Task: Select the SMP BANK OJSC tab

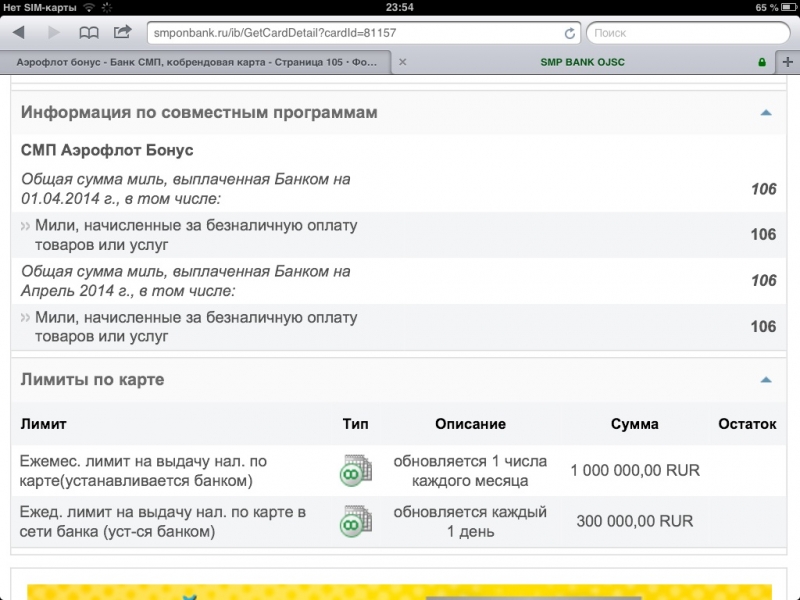Action: click(585, 62)
